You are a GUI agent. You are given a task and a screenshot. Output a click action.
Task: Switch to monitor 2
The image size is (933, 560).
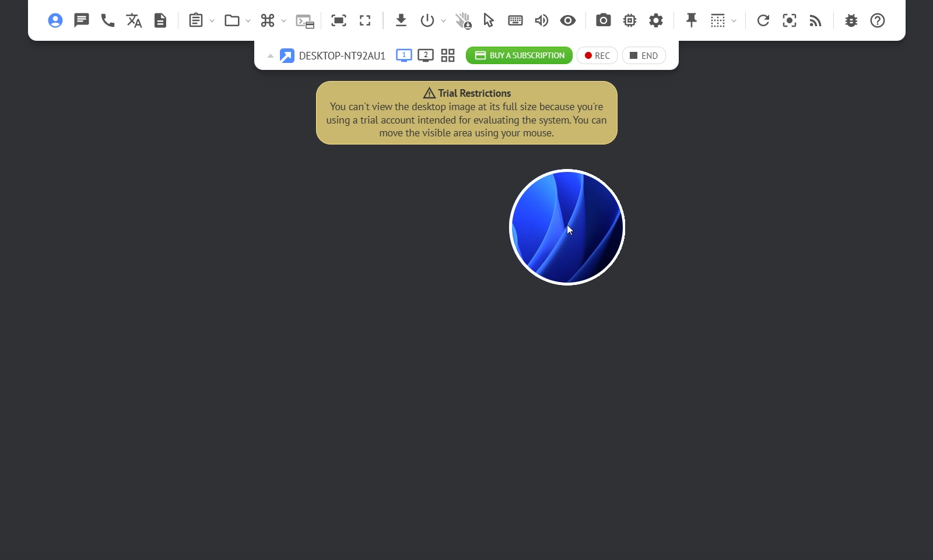(x=426, y=56)
